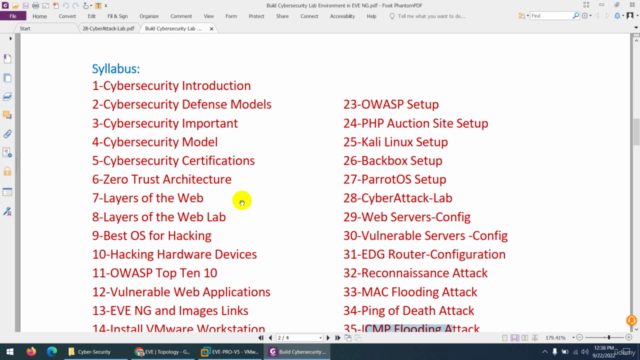Click the Print icon in quick access toolbar
Image resolution: width=640 pixels, height=360 pixels.
coord(36,6)
